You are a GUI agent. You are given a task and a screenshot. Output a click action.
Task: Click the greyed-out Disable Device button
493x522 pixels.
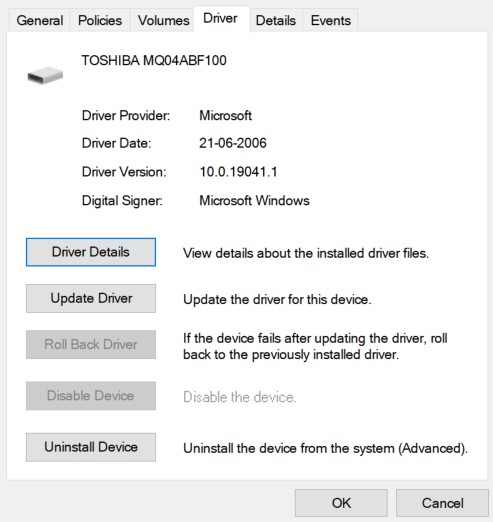tap(91, 396)
